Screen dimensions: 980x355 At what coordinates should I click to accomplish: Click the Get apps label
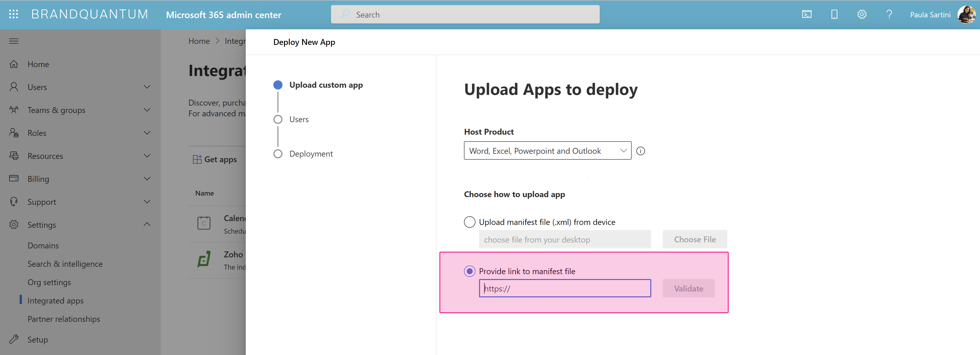click(x=221, y=159)
